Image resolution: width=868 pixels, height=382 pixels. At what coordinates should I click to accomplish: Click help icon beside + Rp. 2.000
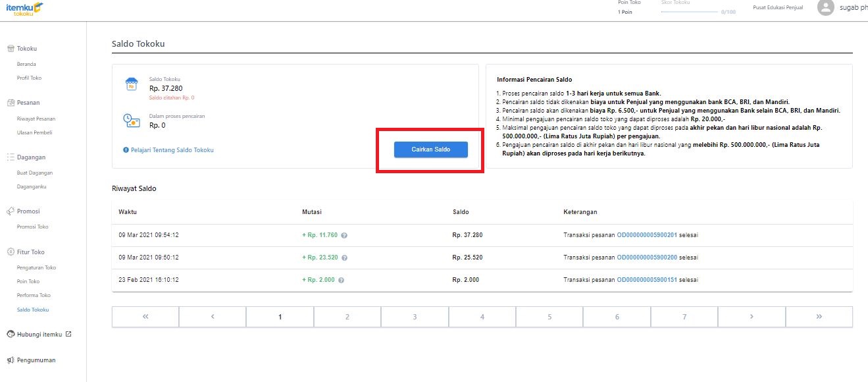[341, 280]
